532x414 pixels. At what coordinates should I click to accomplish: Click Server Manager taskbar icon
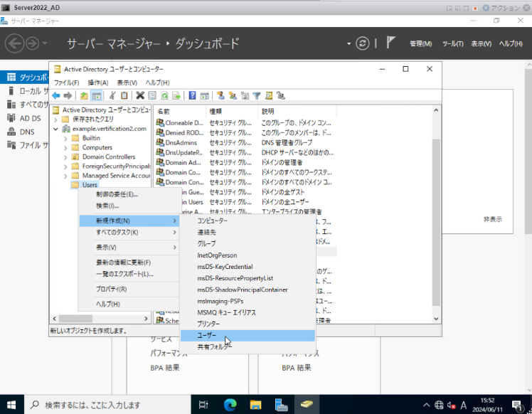click(281, 405)
